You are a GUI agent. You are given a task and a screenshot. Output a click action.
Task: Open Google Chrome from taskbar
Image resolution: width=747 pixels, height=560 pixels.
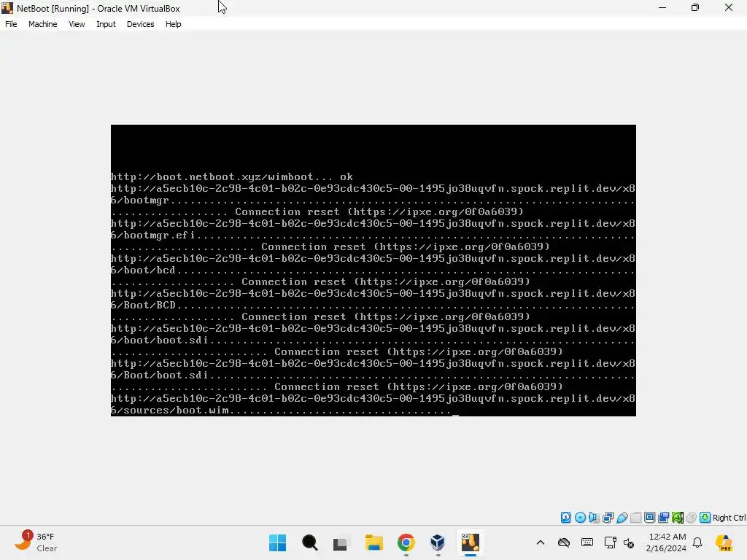pyautogui.click(x=406, y=542)
